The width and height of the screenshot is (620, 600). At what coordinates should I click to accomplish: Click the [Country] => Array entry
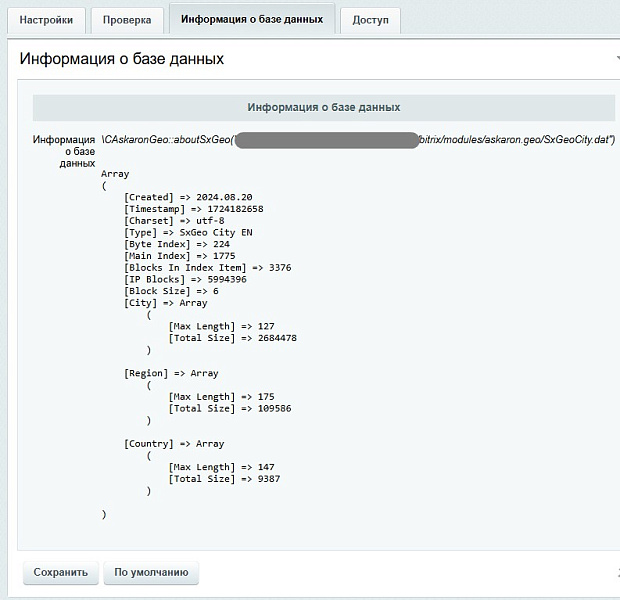173,443
